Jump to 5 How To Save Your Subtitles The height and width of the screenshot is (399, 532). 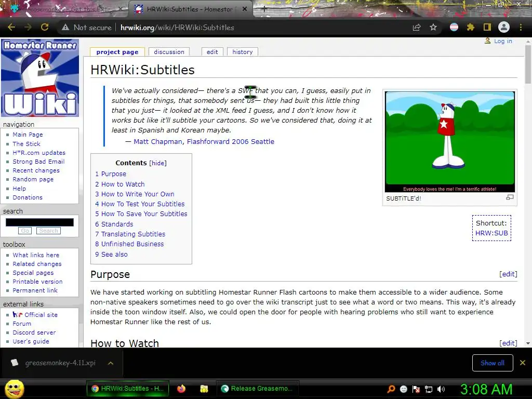(x=141, y=214)
